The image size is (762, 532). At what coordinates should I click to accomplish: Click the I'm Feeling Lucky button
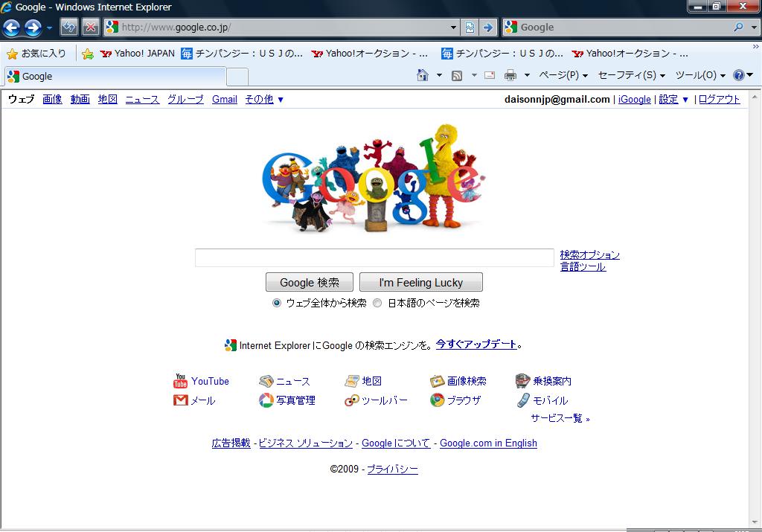click(x=421, y=282)
